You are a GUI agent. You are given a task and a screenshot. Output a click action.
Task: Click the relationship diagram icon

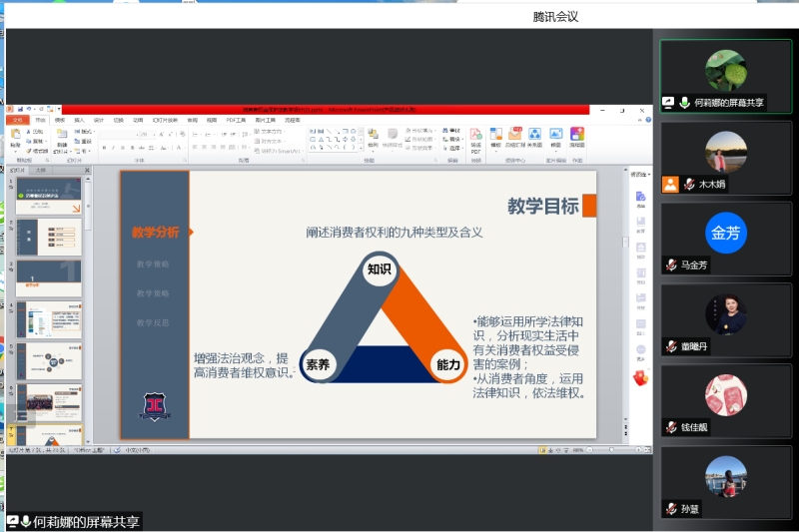534,137
